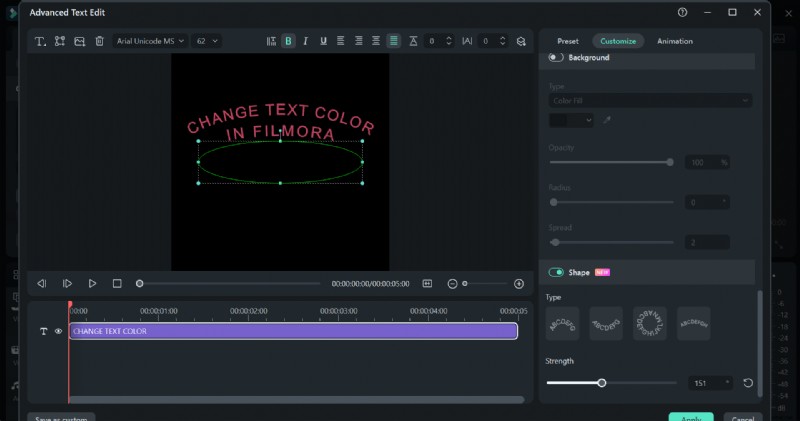The image size is (800, 421).
Task: Click the line spacing value field
Action: [433, 41]
